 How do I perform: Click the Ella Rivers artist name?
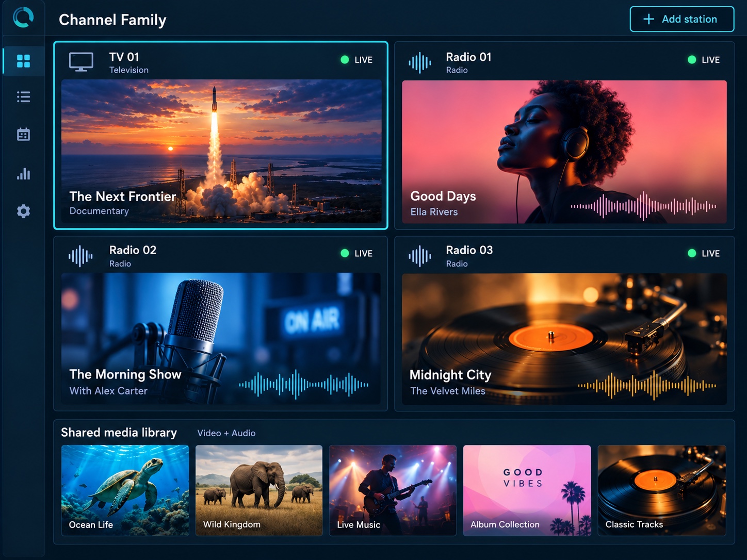click(434, 212)
